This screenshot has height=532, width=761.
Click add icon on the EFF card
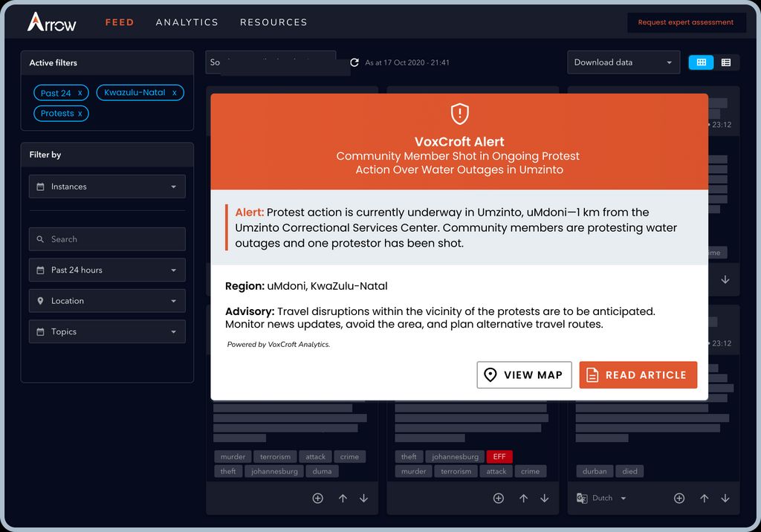coord(499,498)
